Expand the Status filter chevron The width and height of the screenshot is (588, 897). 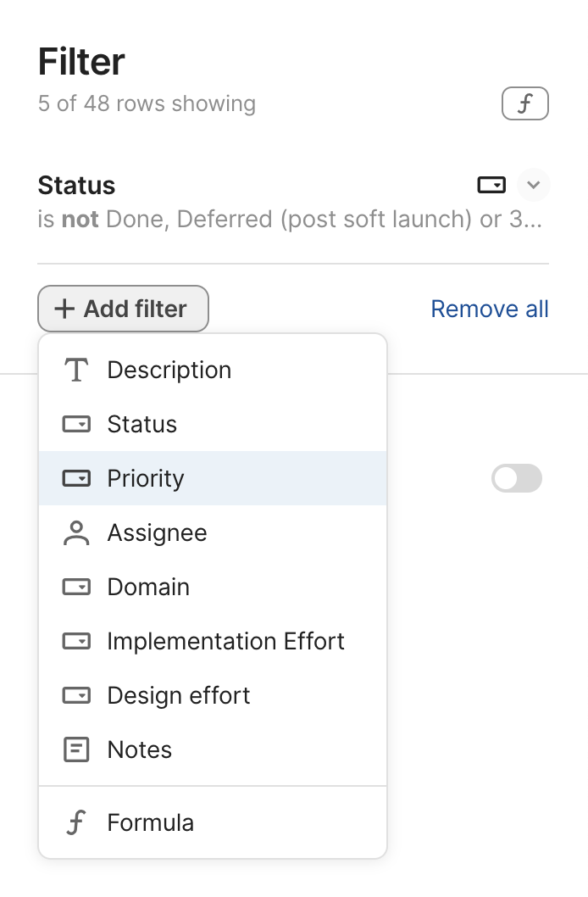(x=533, y=185)
